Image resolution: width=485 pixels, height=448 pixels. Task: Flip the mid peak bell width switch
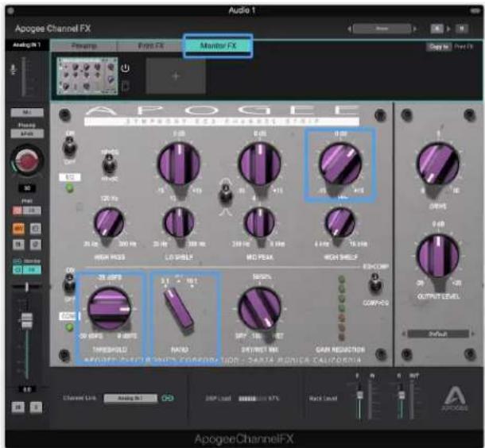(x=226, y=193)
